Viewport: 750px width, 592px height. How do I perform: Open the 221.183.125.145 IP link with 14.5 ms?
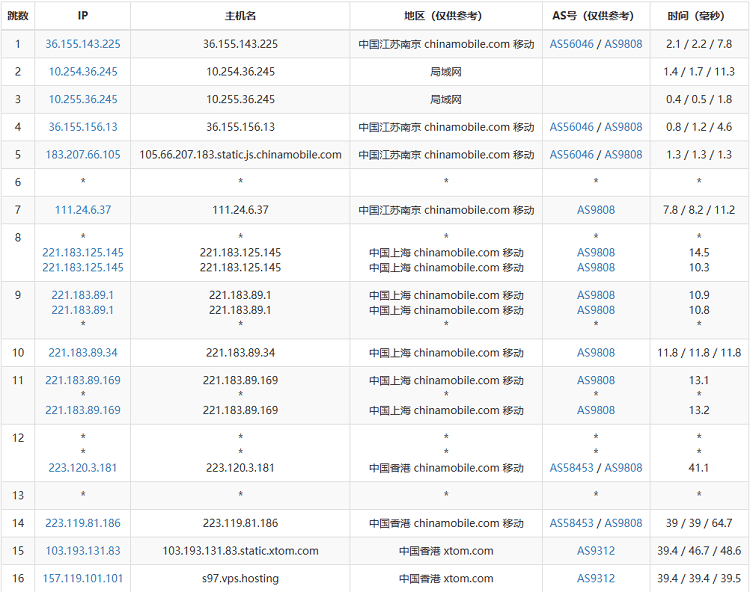click(x=83, y=252)
